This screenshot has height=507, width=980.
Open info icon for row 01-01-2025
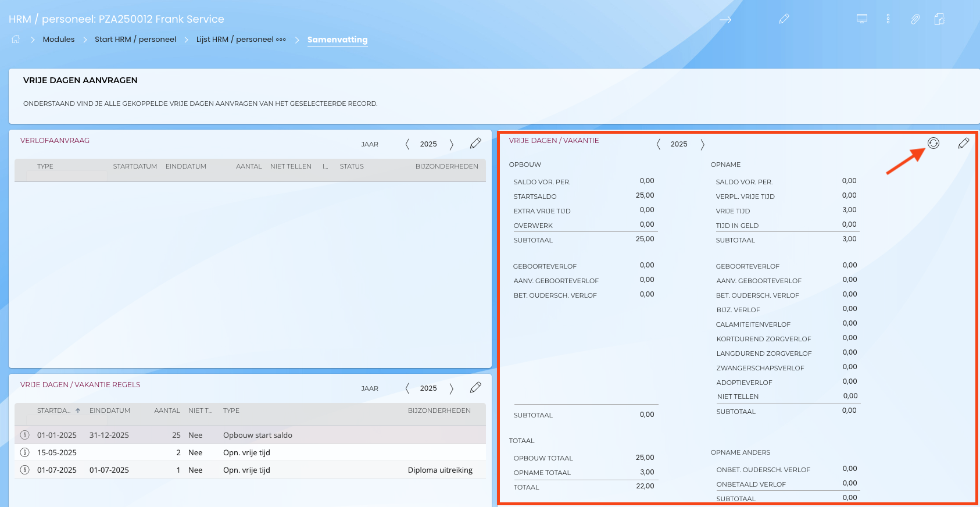[x=25, y=435]
